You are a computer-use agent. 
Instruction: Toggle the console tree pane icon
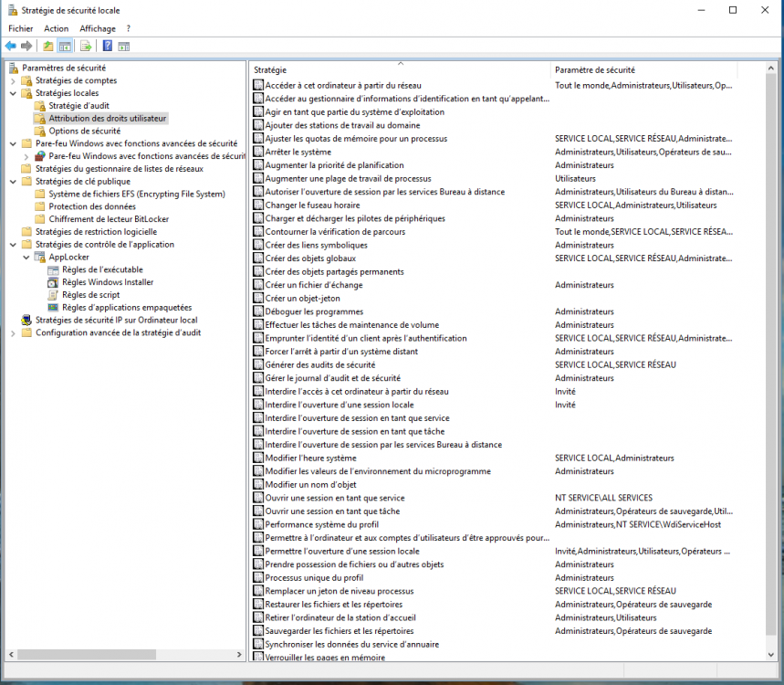point(65,46)
